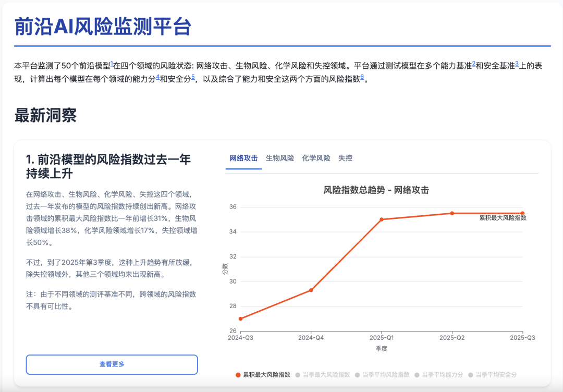The height and width of the screenshot is (392, 563).
Task: Click the 2024-Q4 data point on line
Action: click(311, 290)
